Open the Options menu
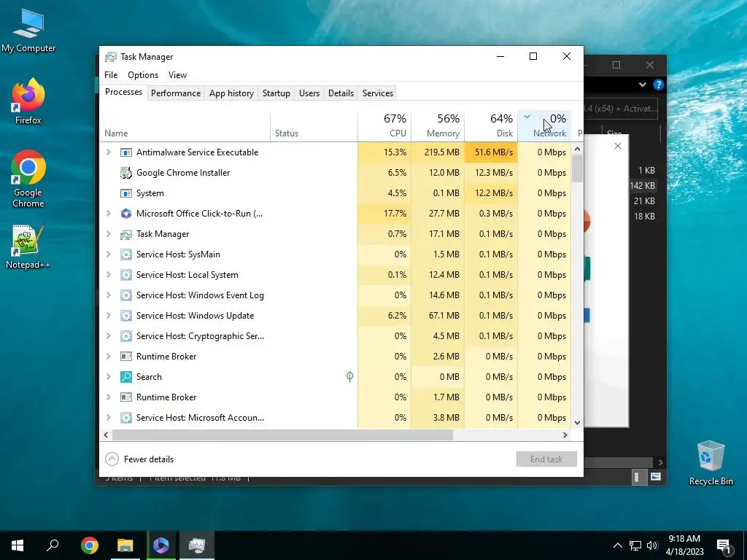This screenshot has height=560, width=747. click(x=143, y=75)
